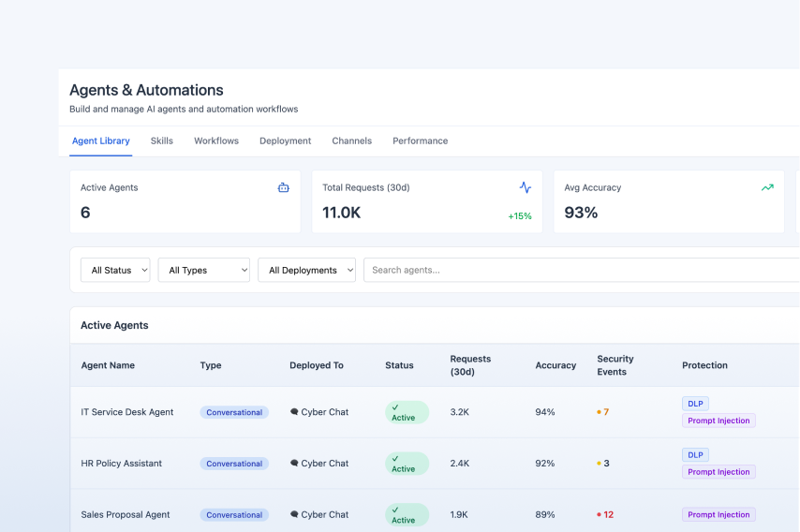This screenshot has width=800, height=532.
Task: Click the Requests (30d) column header
Action: coord(470,365)
